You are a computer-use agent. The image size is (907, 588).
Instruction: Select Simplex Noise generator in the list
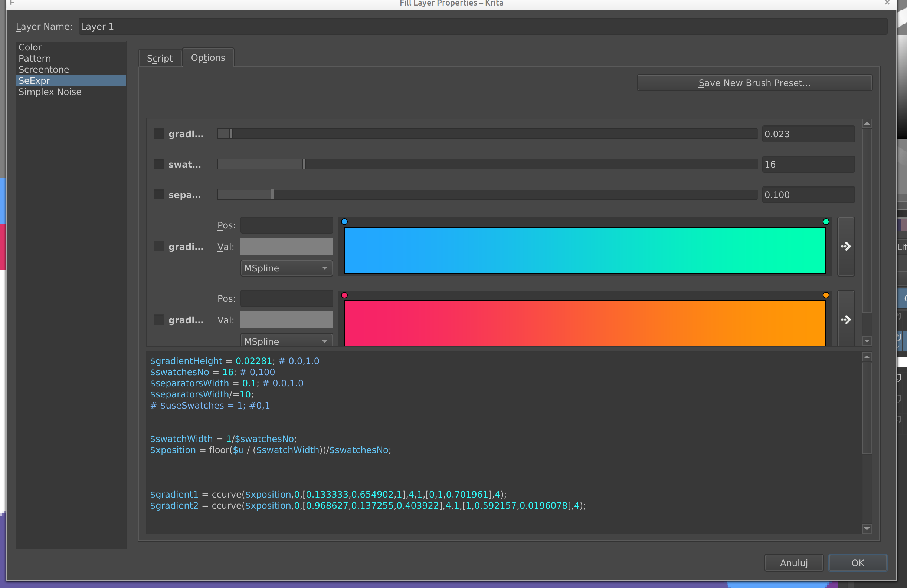click(x=50, y=92)
